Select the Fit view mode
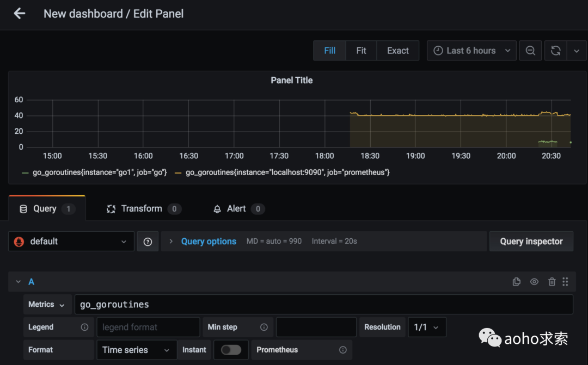The height and width of the screenshot is (365, 588). tap(361, 51)
